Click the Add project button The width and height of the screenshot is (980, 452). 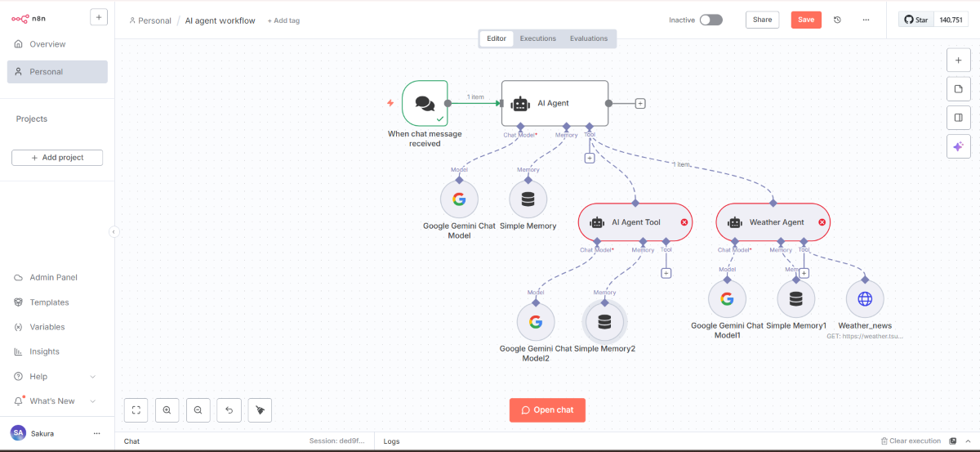57,158
